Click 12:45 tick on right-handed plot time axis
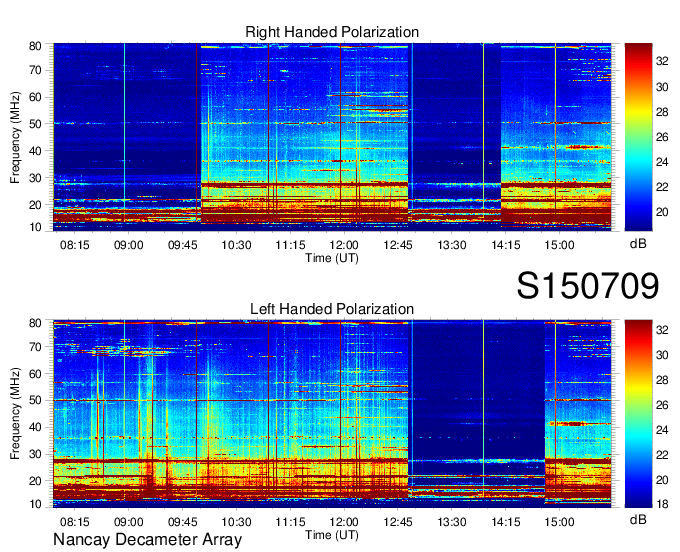 click(398, 245)
